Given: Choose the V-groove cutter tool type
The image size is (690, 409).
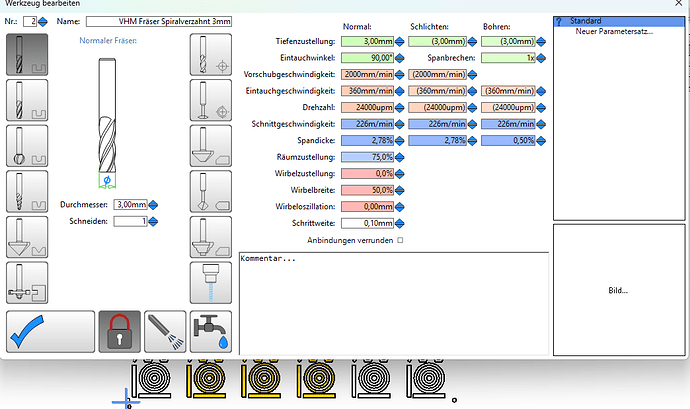Looking at the screenshot, I should (x=27, y=237).
